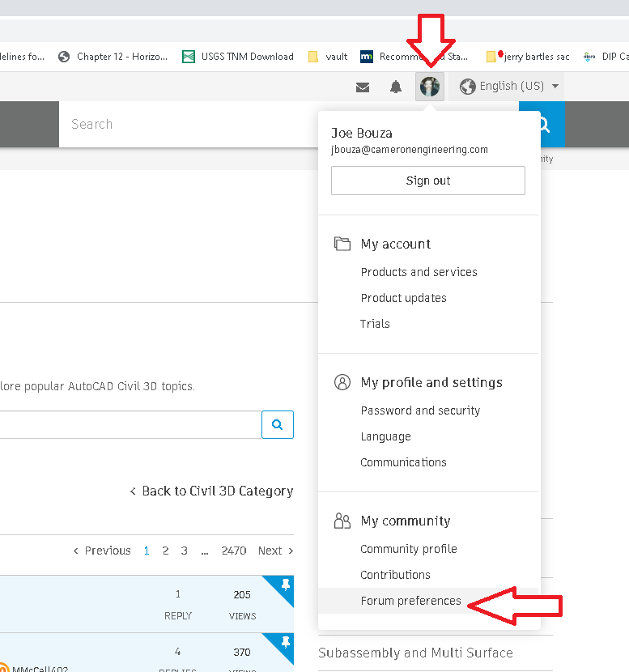Click the Sign out button
Image resolution: width=629 pixels, height=672 pixels.
[x=428, y=181]
